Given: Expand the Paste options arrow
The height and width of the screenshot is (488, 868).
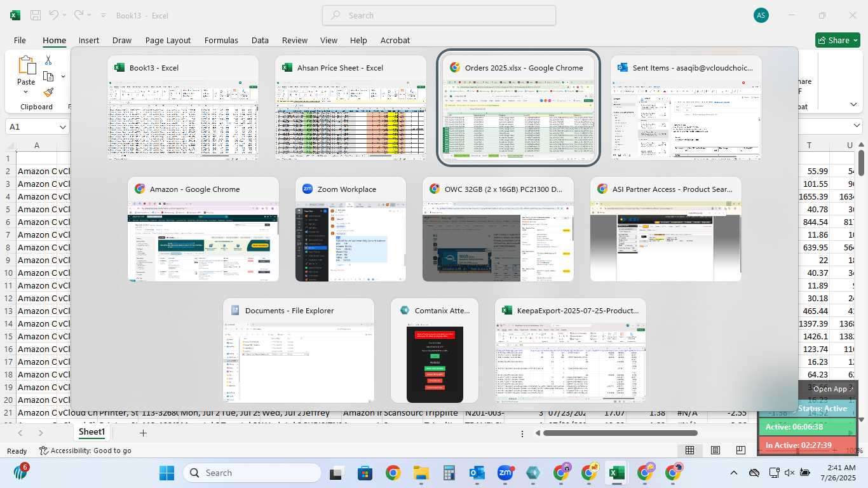Looking at the screenshot, I should (x=26, y=92).
